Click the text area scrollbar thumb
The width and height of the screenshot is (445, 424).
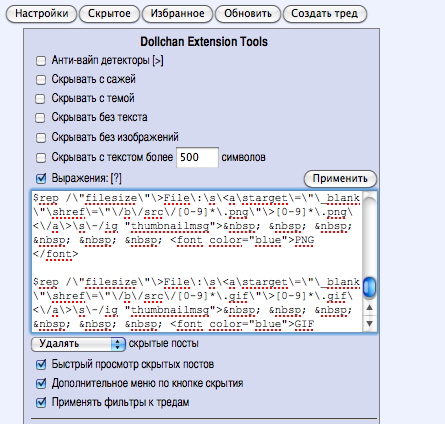369,287
